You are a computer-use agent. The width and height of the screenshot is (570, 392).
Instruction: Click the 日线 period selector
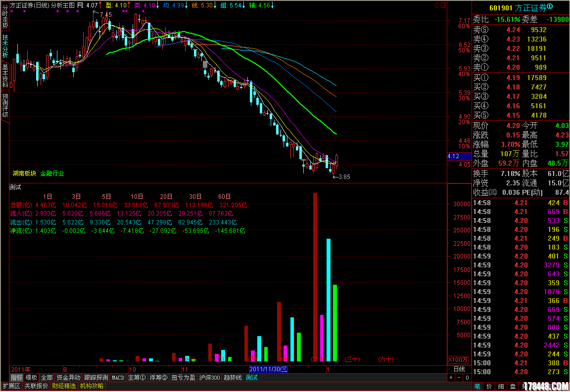(459, 369)
